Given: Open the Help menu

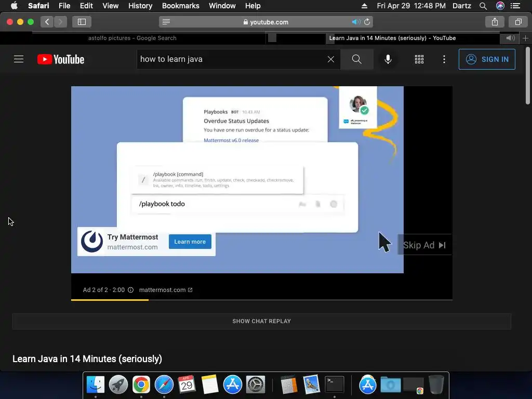Looking at the screenshot, I should (253, 6).
